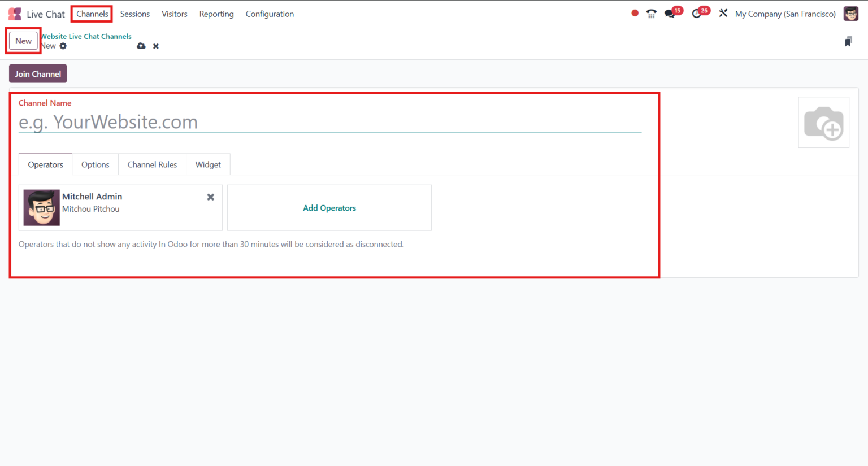Click the bookmark/favorites icon on the right
The height and width of the screenshot is (466, 868).
[x=848, y=41]
